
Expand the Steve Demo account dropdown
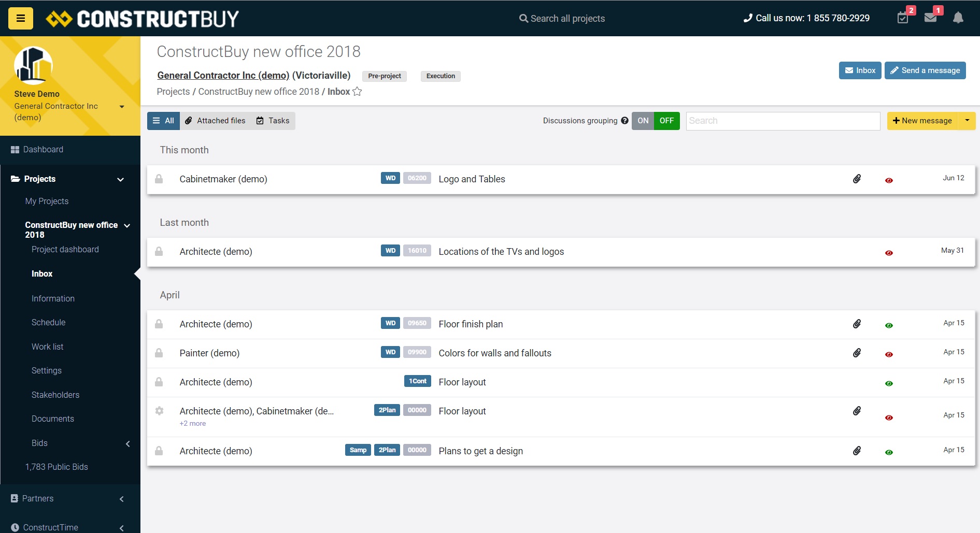tap(122, 107)
